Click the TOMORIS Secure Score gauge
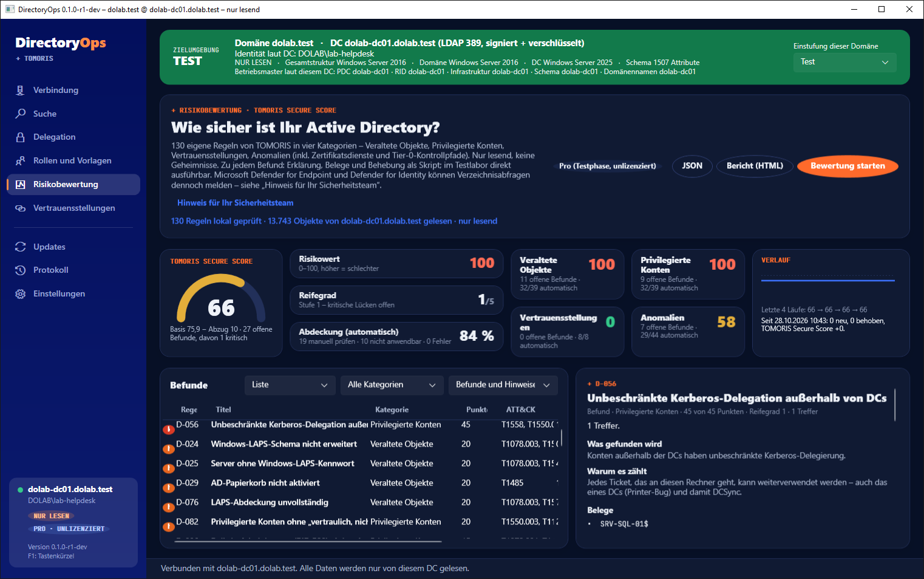Screen dimensions: 924x579 tap(221, 298)
